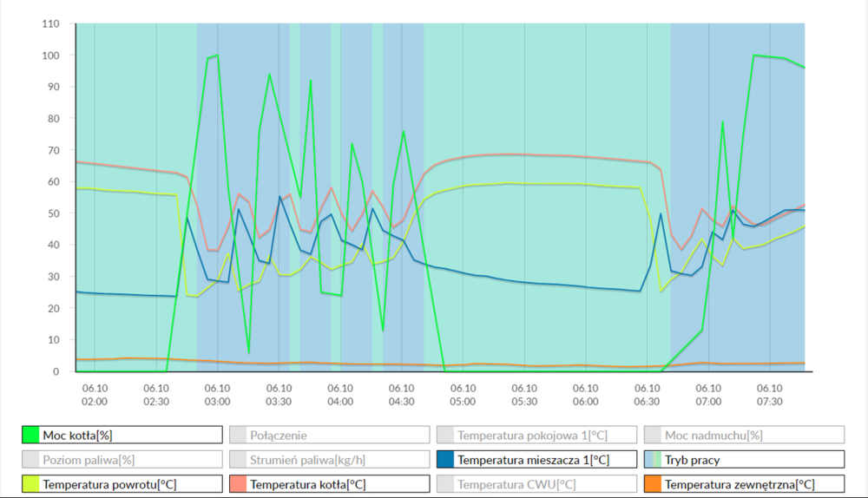Hide Temperatura mieszacza 1[°C] series
Image resolution: width=868 pixels, height=498 pixels.
(533, 460)
